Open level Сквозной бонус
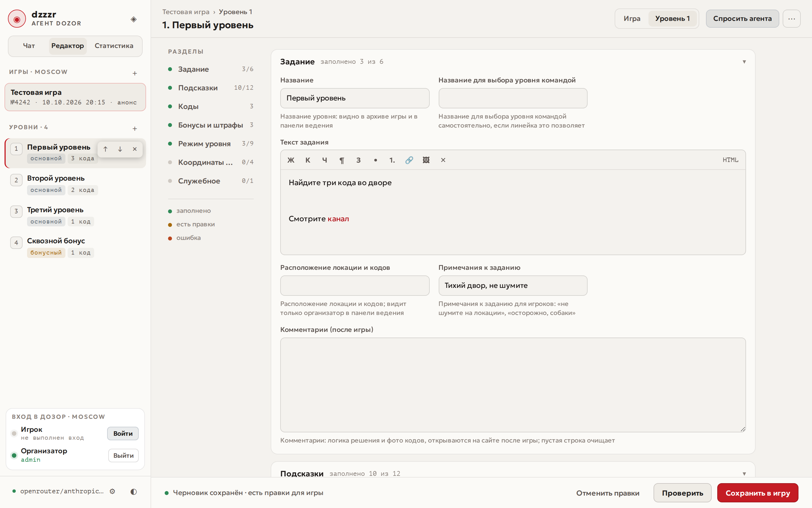This screenshot has height=508, width=812. (75, 247)
